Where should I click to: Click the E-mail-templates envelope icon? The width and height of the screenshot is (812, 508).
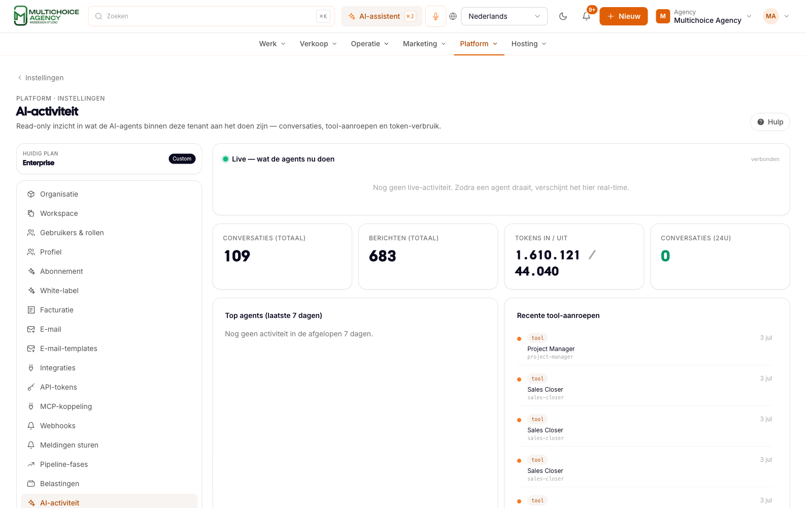[x=31, y=348]
